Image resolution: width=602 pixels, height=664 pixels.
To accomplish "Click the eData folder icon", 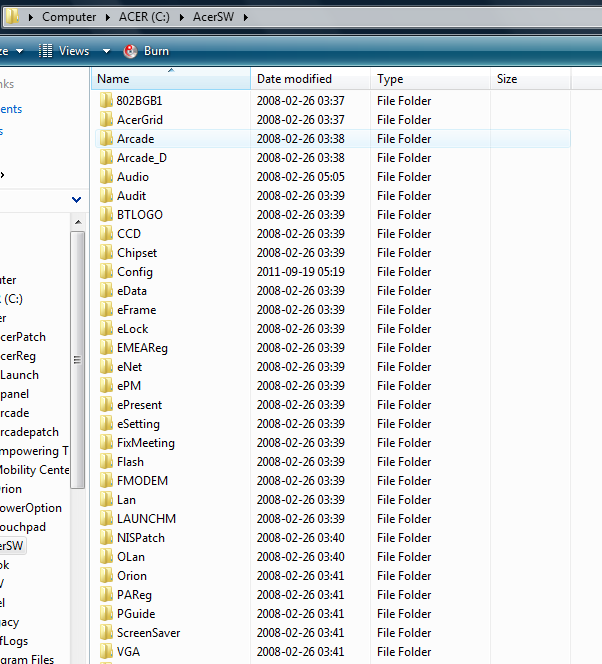I will [x=106, y=291].
